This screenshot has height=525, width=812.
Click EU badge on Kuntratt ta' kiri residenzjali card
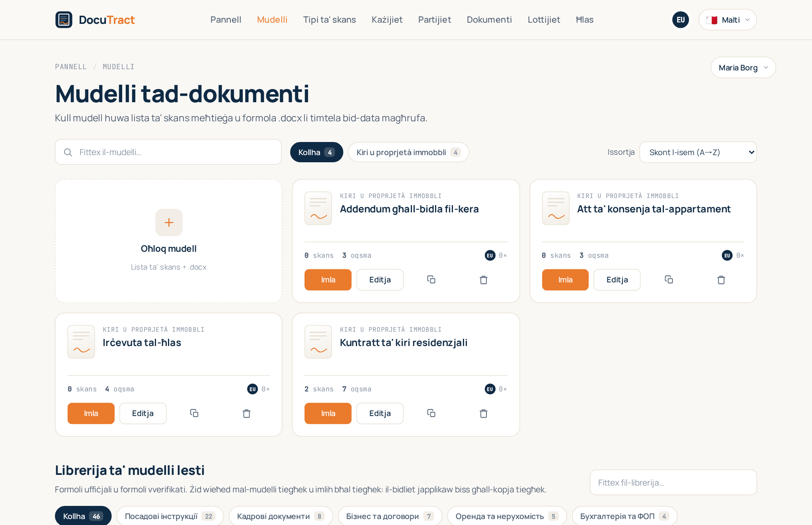pos(490,389)
